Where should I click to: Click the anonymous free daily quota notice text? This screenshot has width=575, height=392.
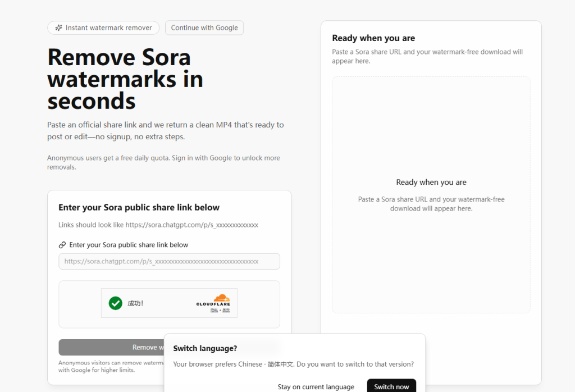coord(163,162)
